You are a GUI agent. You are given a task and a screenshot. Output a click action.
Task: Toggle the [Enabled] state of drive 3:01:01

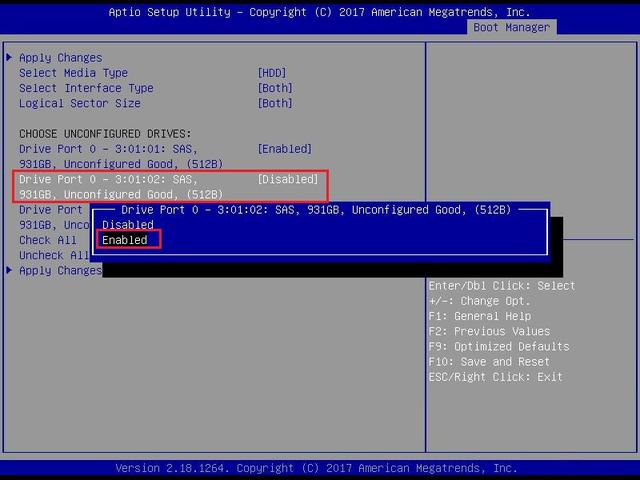[284, 149]
